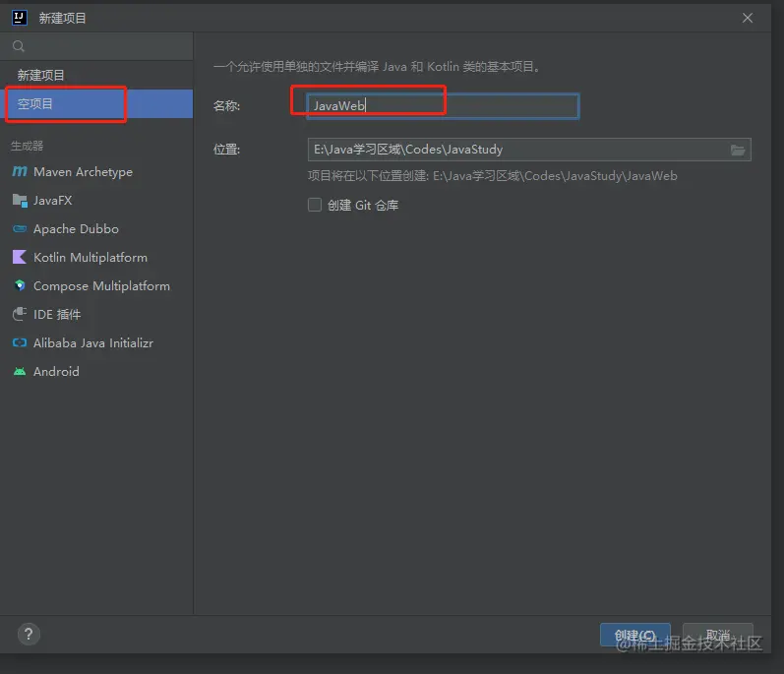Focus the search field above the project list
The image size is (784, 674).
pyautogui.click(x=96, y=46)
